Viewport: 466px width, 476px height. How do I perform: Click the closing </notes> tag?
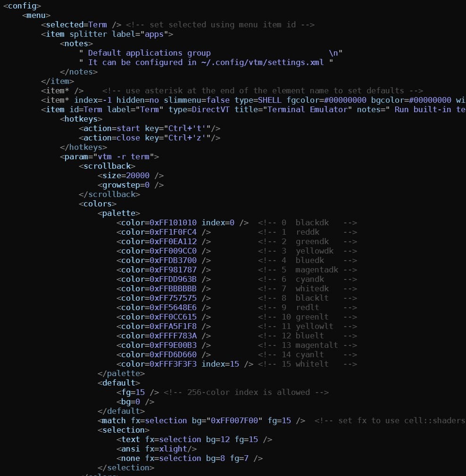coord(79,72)
